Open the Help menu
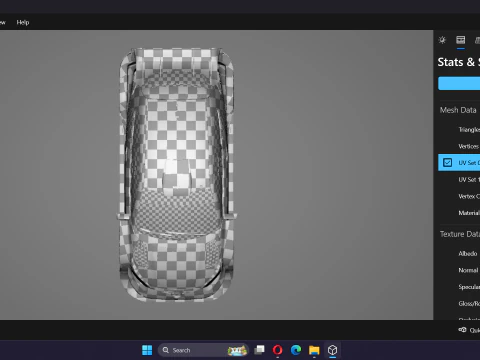The image size is (480, 360). pos(23,22)
